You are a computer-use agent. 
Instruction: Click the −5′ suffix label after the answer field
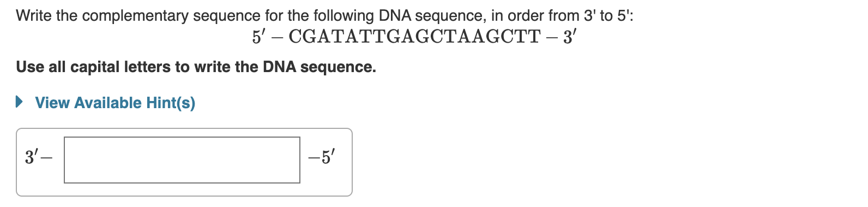322,158
